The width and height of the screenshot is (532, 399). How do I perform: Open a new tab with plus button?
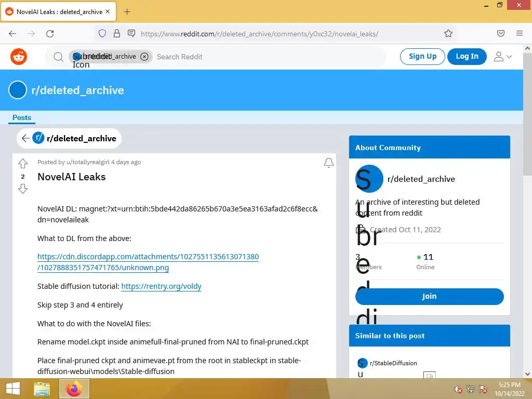(x=127, y=12)
